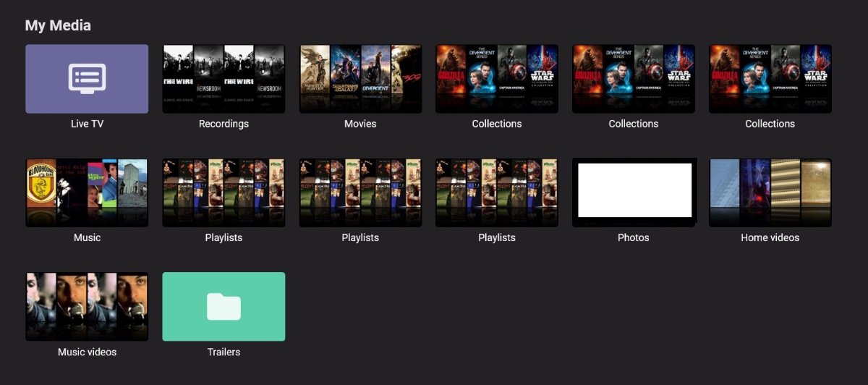Open the Music videos library thumbnail
This screenshot has width=868, height=385.
[x=87, y=307]
